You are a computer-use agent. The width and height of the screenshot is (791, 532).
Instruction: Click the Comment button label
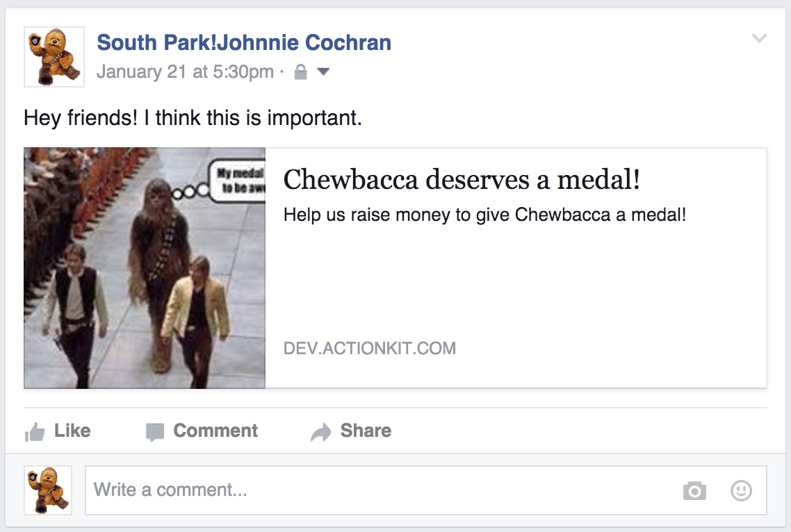tap(215, 431)
